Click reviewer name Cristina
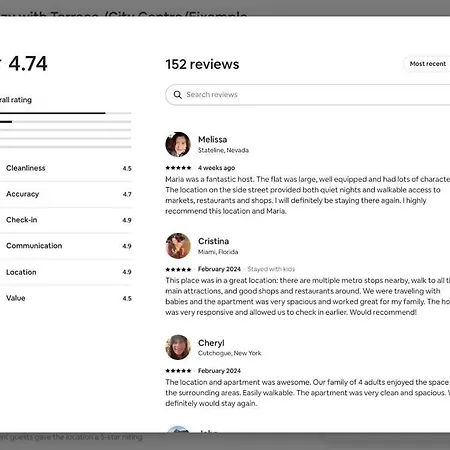 click(x=213, y=241)
